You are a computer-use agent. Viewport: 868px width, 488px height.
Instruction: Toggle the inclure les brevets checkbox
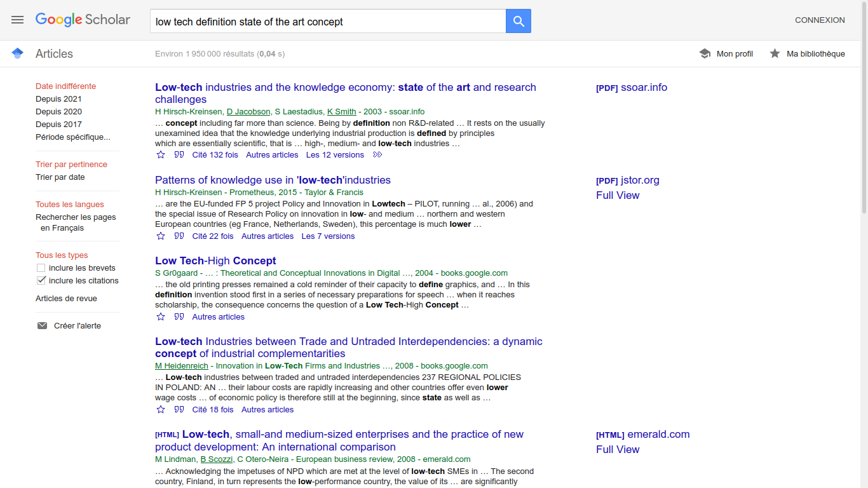click(x=41, y=268)
